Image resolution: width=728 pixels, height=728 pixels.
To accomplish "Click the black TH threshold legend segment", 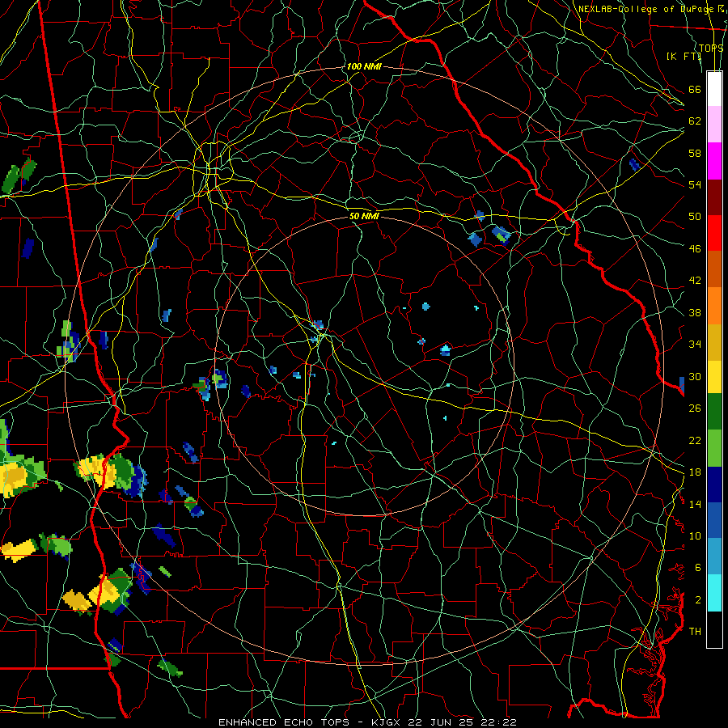I will click(714, 629).
